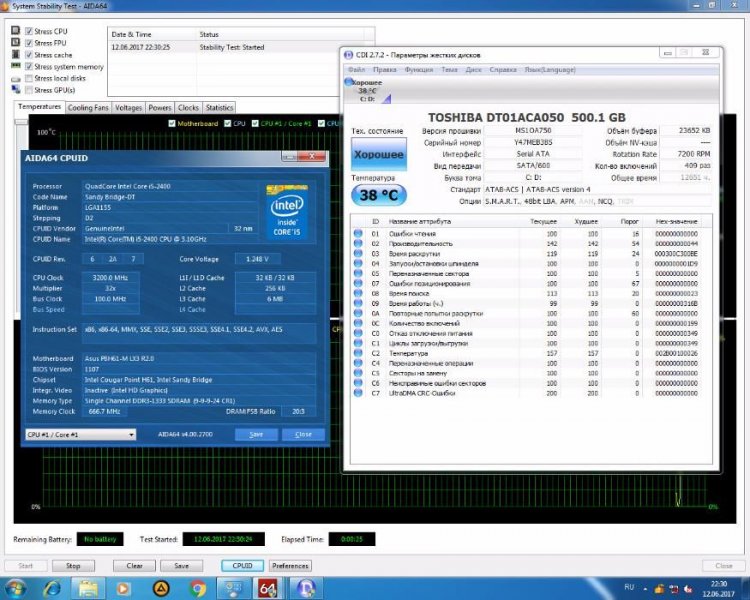
Task: Toggle Motherboard graph legend checkbox
Action: tap(172, 123)
